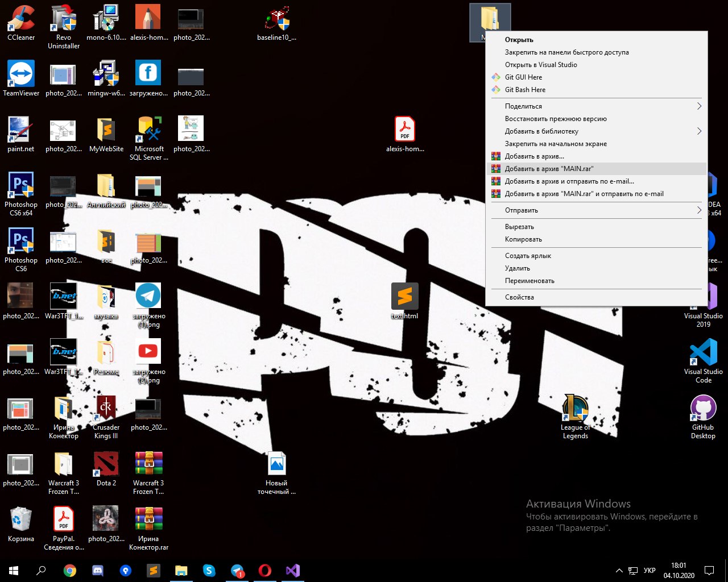Select the baseline10_ desktop icon
Image resolution: width=728 pixels, height=582 pixels.
277,23
